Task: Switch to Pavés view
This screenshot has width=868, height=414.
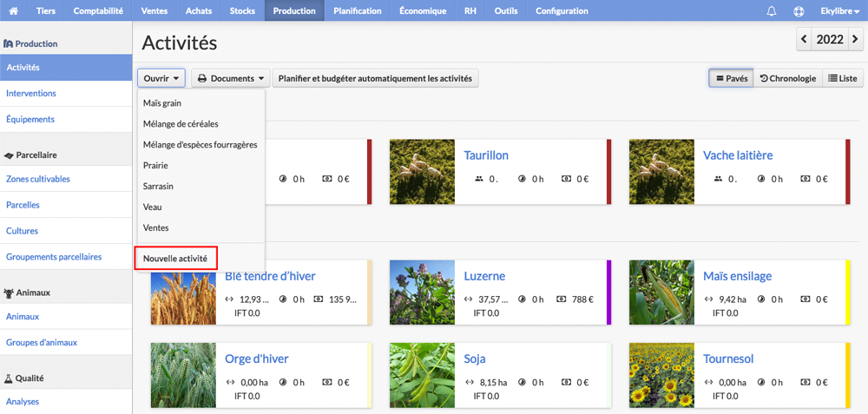Action: (731, 79)
